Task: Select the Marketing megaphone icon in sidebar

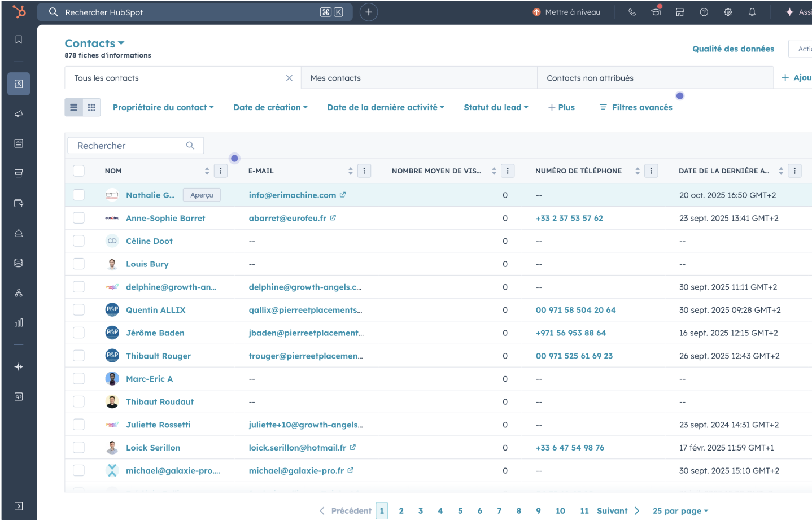Action: (x=19, y=113)
